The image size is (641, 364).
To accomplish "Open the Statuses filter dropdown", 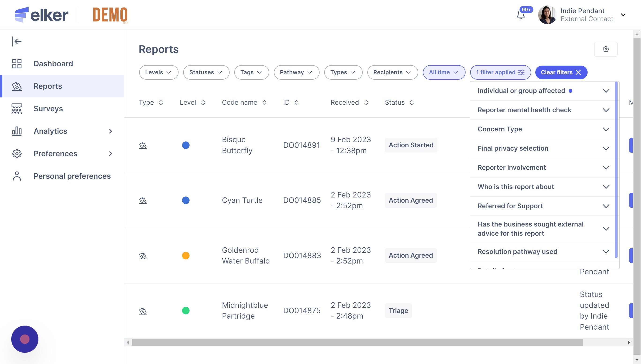I will coord(206,73).
